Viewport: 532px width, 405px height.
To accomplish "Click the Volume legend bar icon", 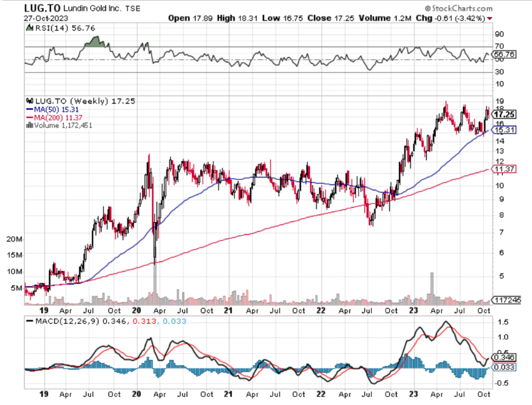I will [30, 125].
